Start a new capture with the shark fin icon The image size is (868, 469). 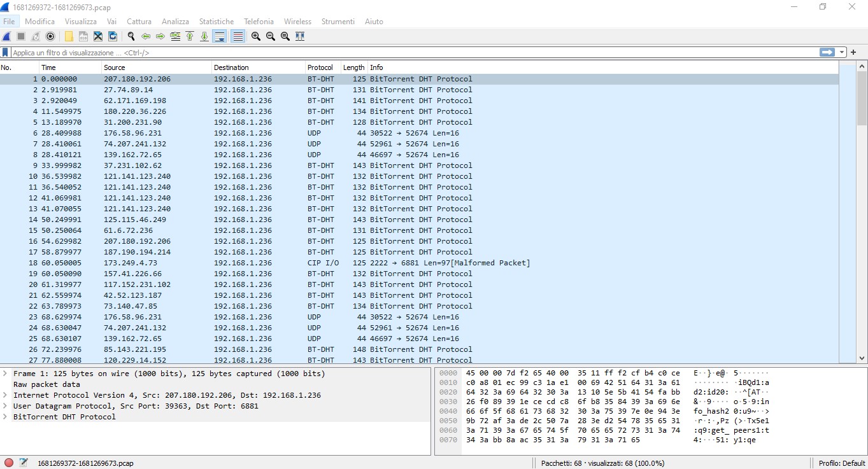(6, 36)
